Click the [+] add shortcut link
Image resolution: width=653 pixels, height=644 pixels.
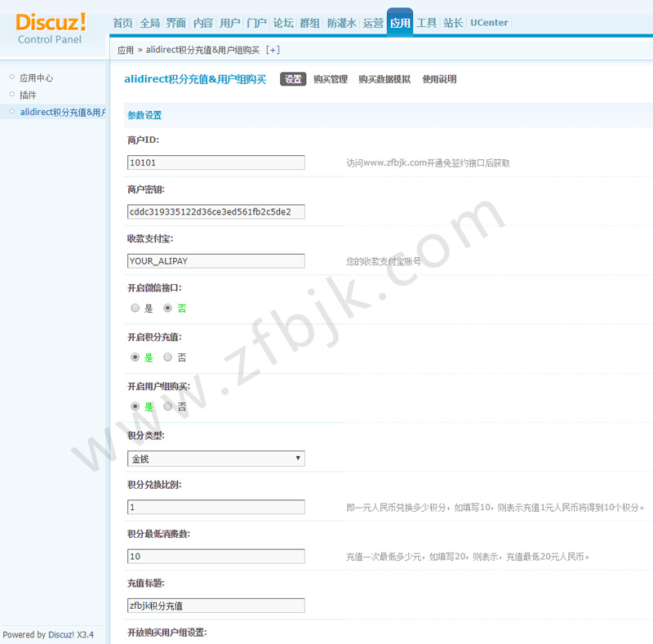pyautogui.click(x=273, y=50)
